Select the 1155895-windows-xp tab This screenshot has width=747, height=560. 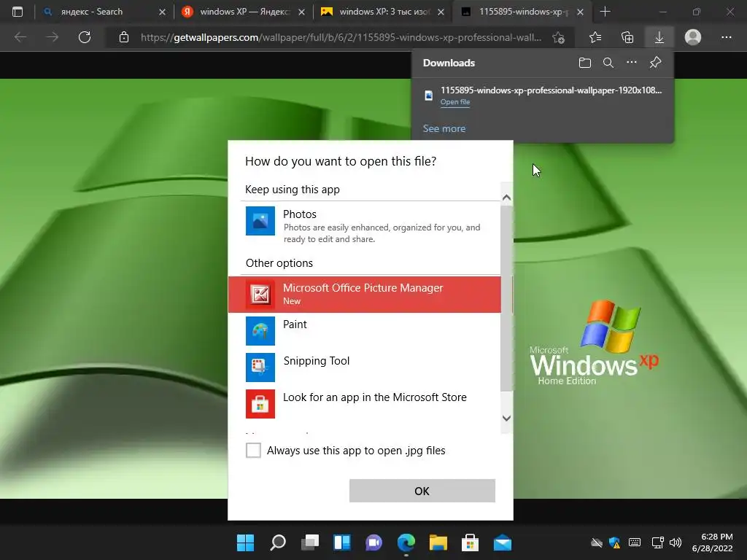tap(523, 12)
